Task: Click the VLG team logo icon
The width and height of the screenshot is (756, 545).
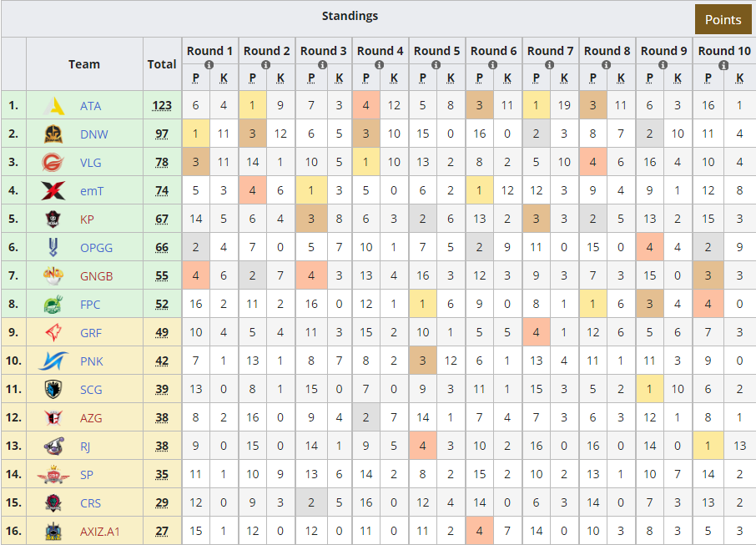Action: 54,163
